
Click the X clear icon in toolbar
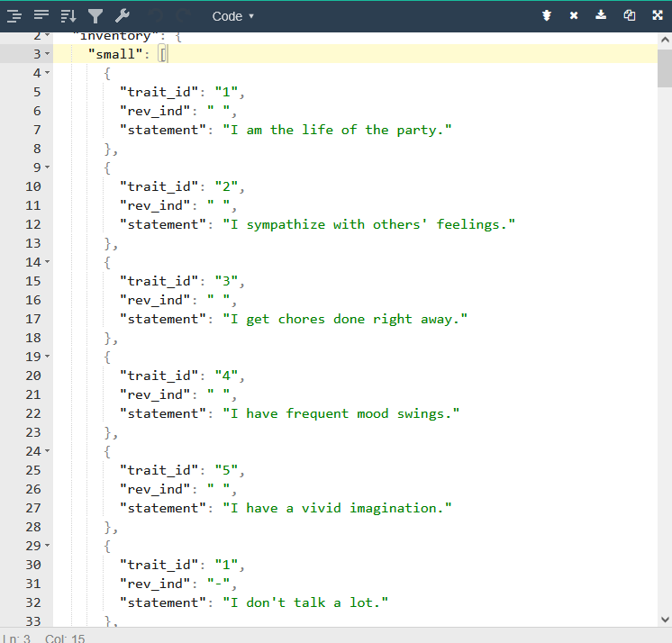[x=574, y=15]
